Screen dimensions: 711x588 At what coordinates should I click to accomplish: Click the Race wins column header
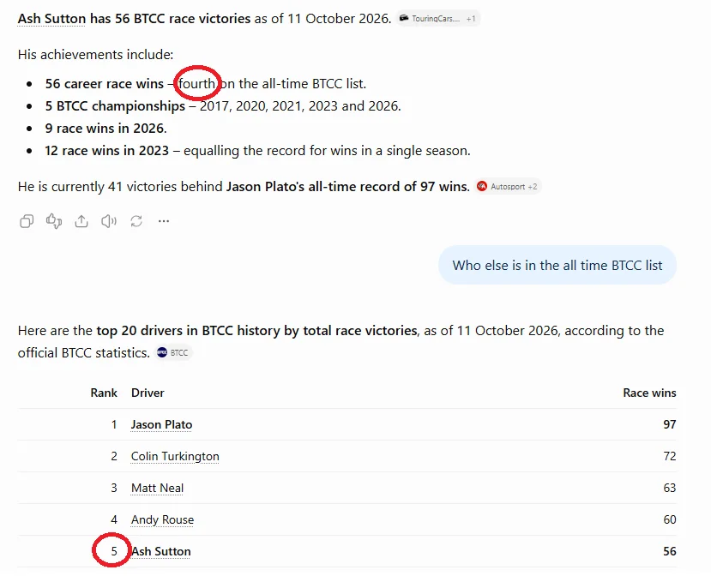coord(649,393)
